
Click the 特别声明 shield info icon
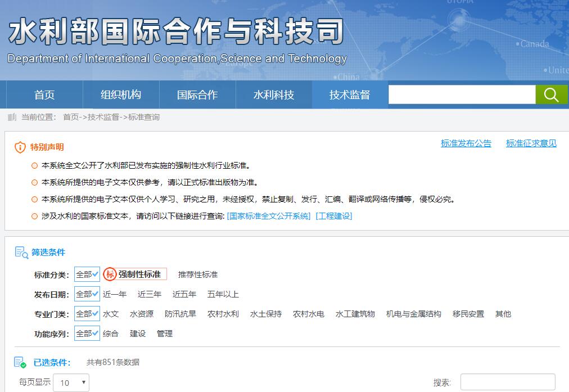[x=20, y=147]
